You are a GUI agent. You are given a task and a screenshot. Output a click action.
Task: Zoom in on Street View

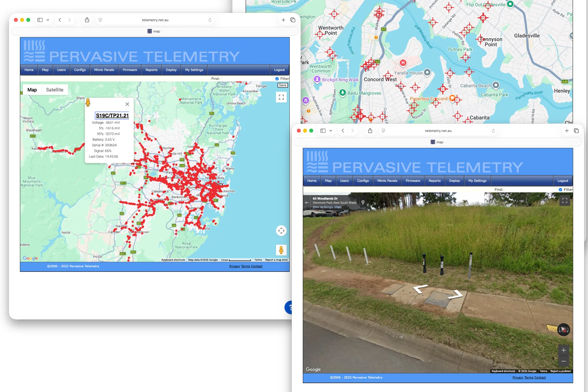563,350
